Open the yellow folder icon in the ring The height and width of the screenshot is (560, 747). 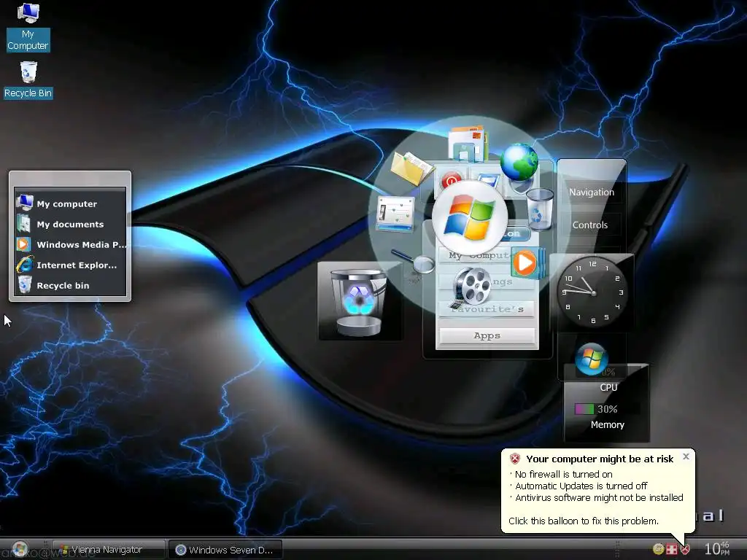(411, 168)
